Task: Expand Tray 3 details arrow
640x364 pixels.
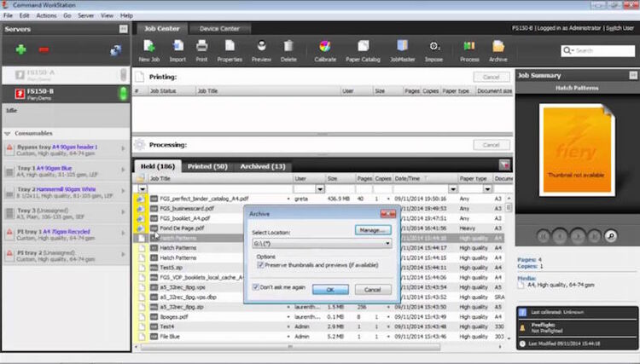Action: point(123,212)
